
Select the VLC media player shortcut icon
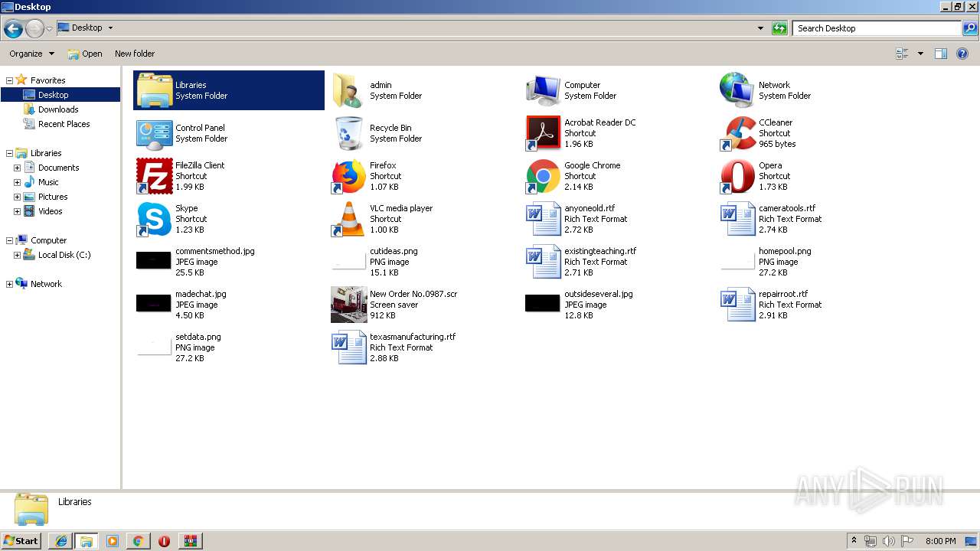(349, 219)
